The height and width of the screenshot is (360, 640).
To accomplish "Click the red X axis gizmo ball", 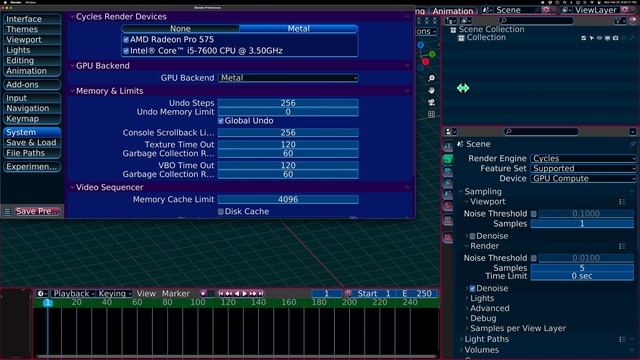I will (x=425, y=62).
